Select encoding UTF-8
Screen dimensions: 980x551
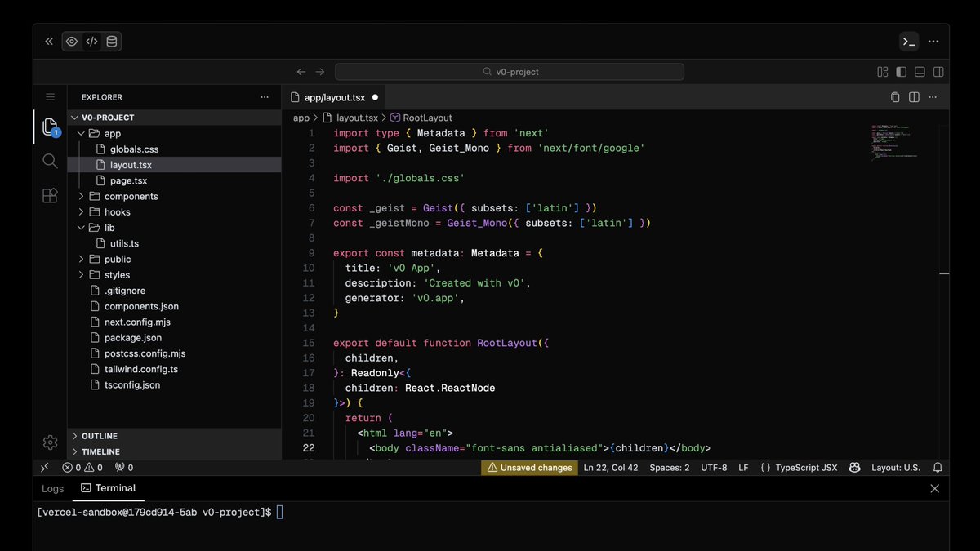[714, 468]
